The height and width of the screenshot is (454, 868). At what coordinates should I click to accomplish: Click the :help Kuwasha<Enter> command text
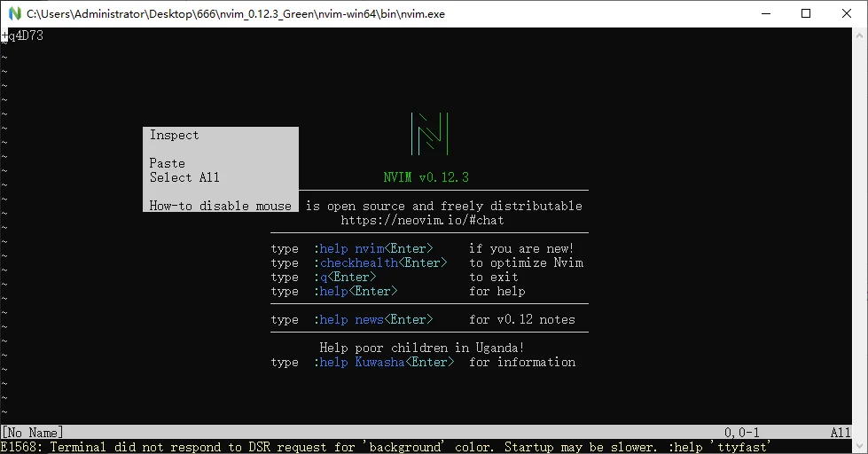click(x=384, y=362)
